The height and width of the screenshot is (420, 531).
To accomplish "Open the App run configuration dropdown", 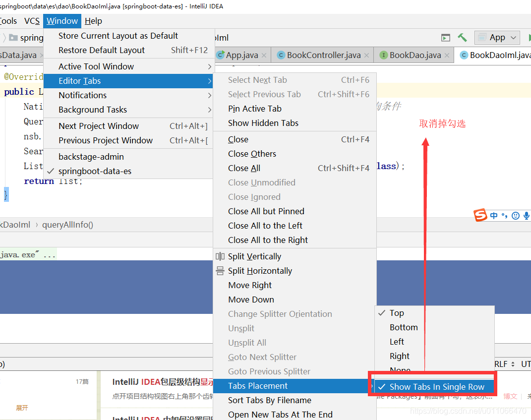I will point(497,38).
